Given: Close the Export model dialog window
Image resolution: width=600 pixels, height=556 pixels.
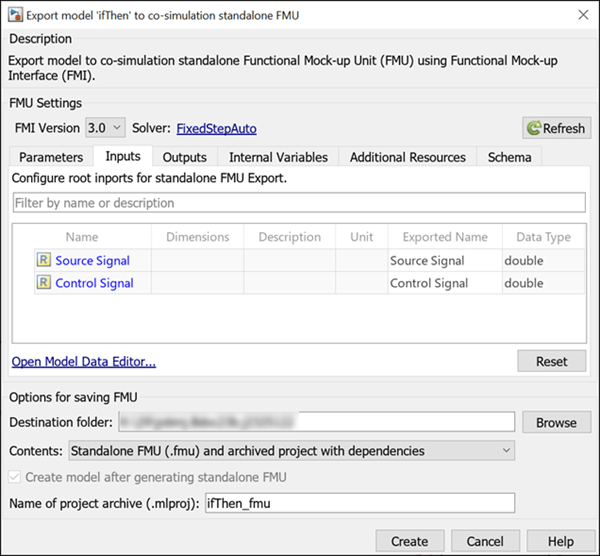Looking at the screenshot, I should [581, 15].
